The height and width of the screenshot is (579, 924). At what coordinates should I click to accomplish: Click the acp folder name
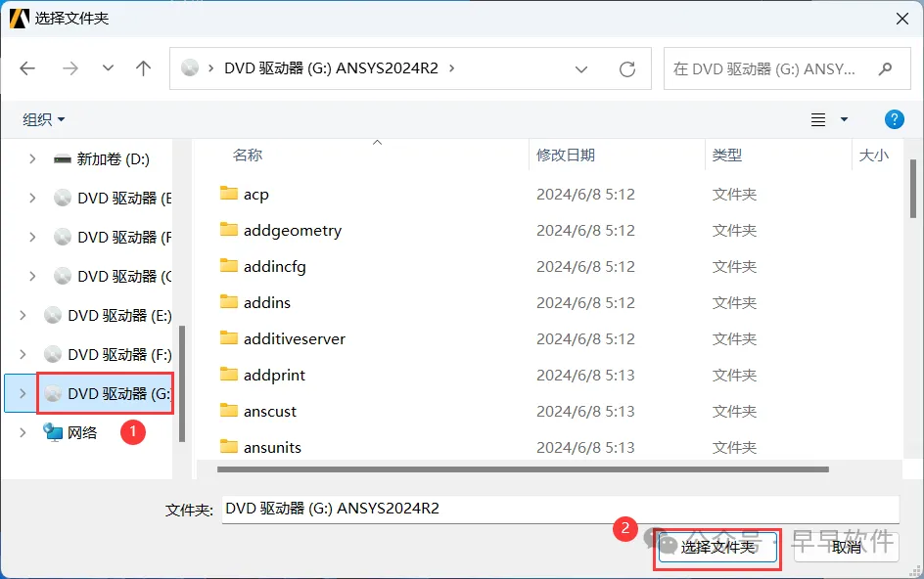coord(256,195)
